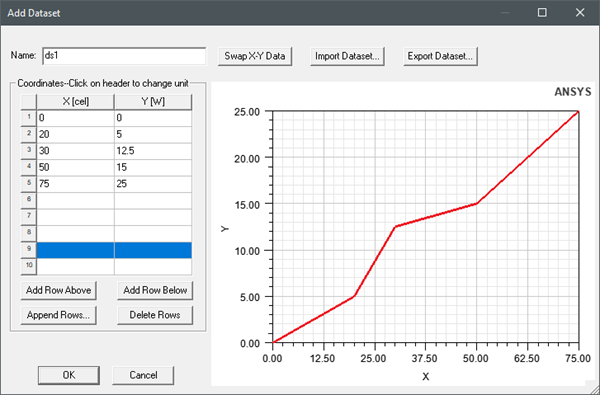The width and height of the screenshot is (600, 395).
Task: Click the Y cell with value 5
Action: click(153, 135)
